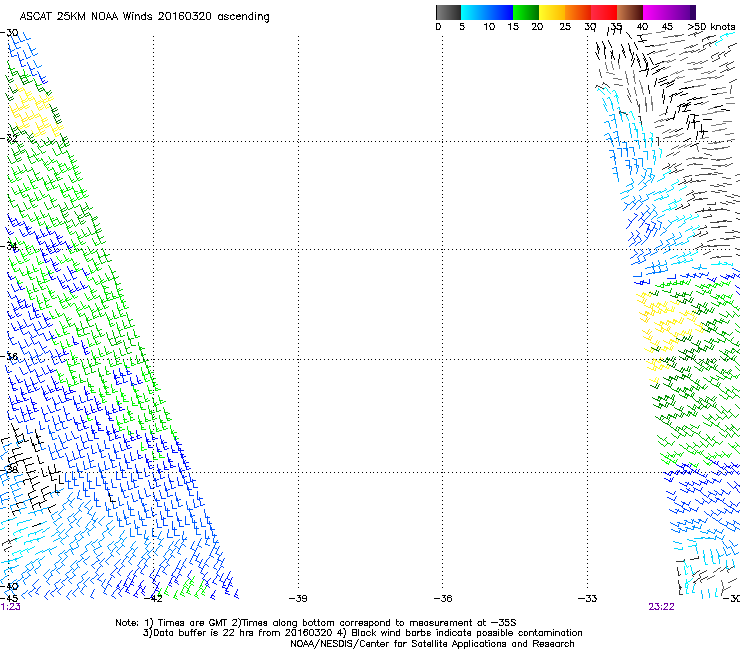Click the '-39' longitude label on bottom axis
The width and height of the screenshot is (740, 650).
[298, 599]
